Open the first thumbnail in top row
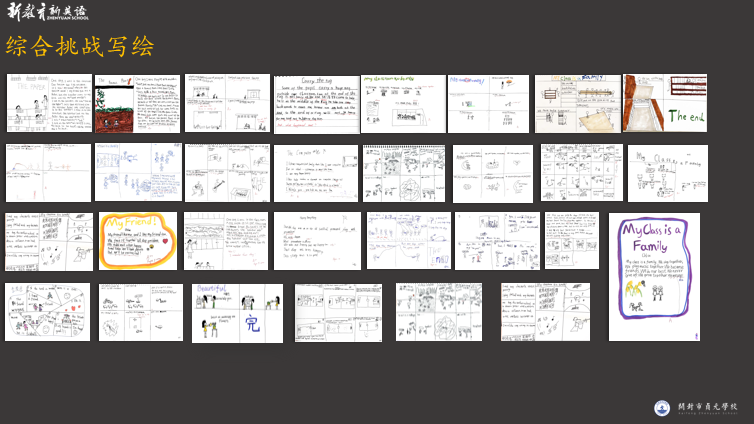754x424 pixels. (49, 103)
